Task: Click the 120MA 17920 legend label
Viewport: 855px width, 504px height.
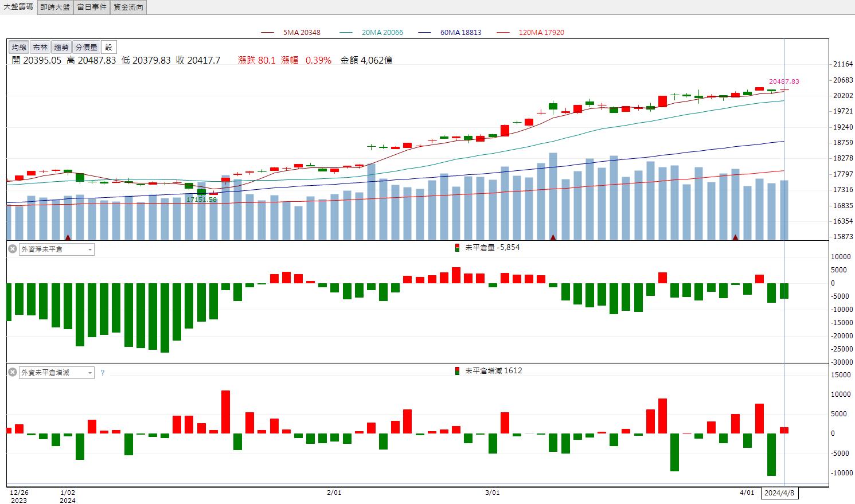Action: (541, 33)
